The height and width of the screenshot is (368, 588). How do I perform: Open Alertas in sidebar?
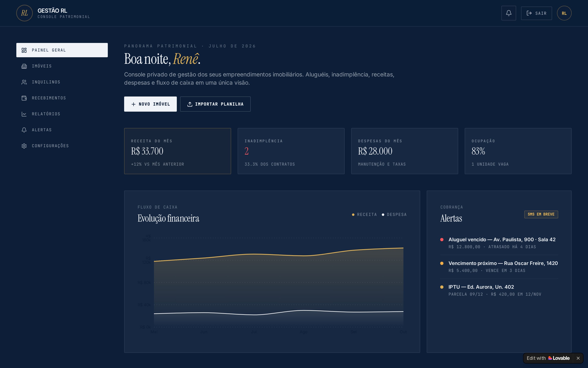tap(62, 130)
